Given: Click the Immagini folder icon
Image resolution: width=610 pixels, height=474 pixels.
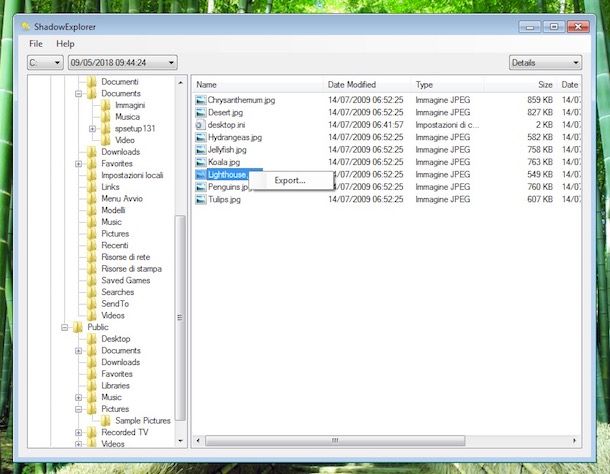Looking at the screenshot, I should coord(105,105).
